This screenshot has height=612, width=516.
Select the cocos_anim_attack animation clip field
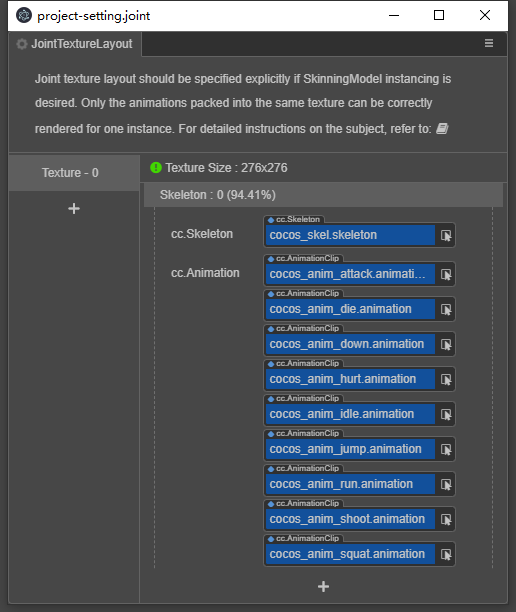coord(350,274)
